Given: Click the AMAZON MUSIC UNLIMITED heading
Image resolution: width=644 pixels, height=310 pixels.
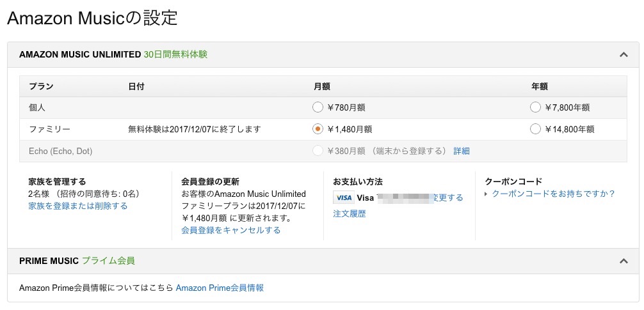Looking at the screenshot, I should 80,54.
